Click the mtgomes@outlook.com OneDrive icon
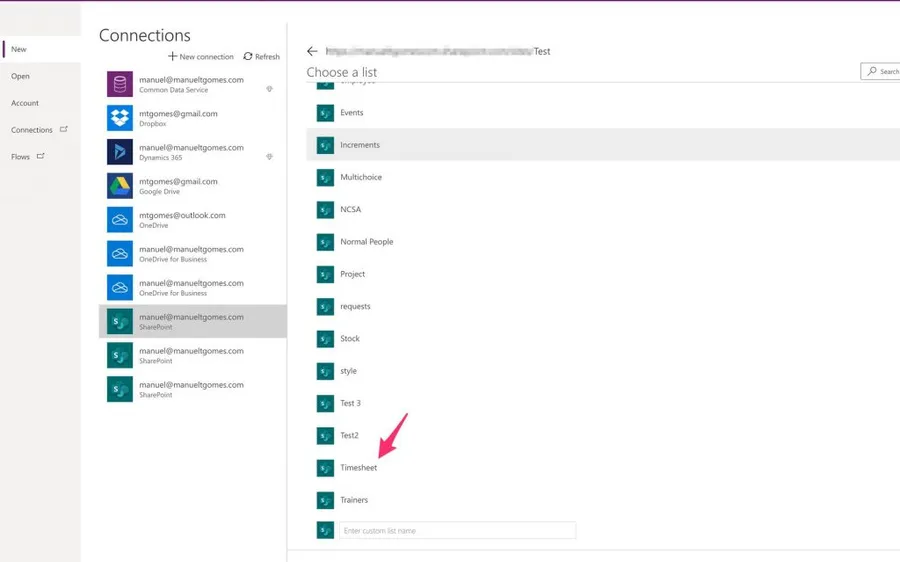Viewport: 900px width, 562px height. [x=120, y=220]
